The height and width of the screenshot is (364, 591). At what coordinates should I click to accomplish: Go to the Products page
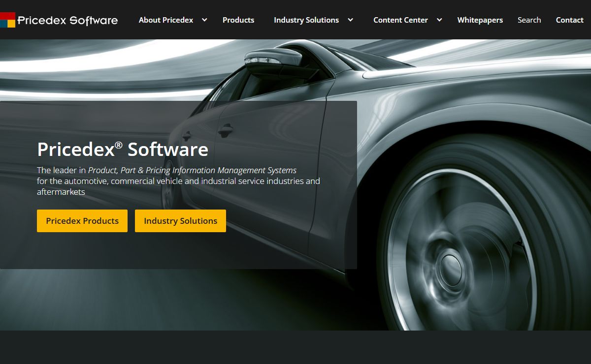(238, 20)
